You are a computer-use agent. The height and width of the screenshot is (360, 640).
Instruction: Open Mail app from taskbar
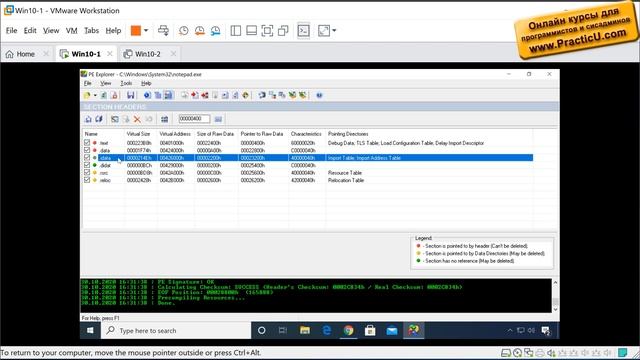[x=392, y=331]
